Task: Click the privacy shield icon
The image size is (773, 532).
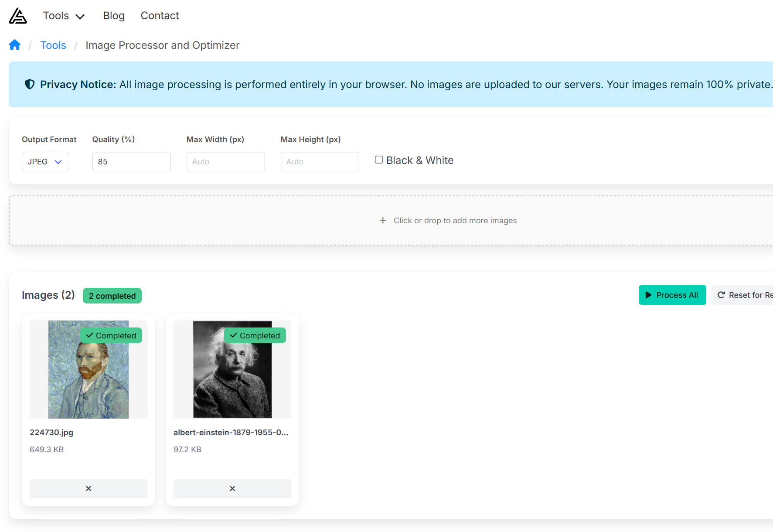Action: 30,84
